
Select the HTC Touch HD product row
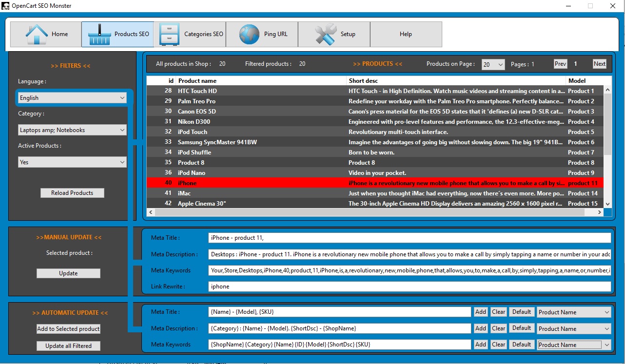point(375,91)
